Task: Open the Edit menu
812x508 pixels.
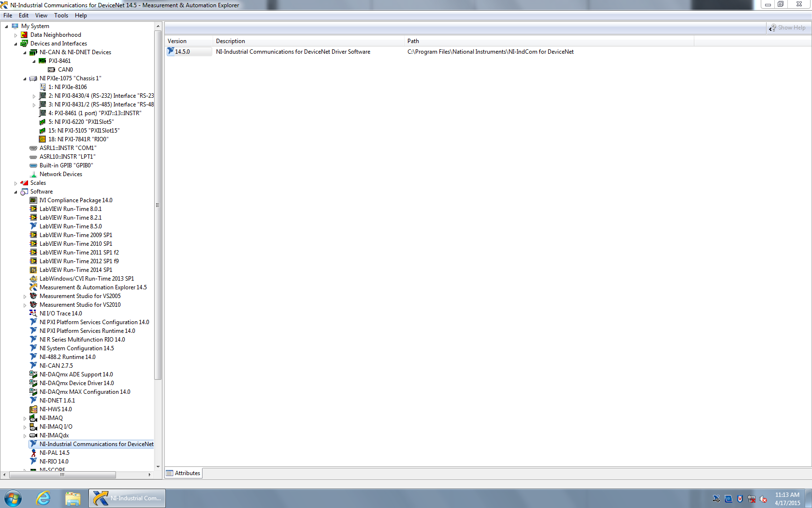Action: coord(23,15)
